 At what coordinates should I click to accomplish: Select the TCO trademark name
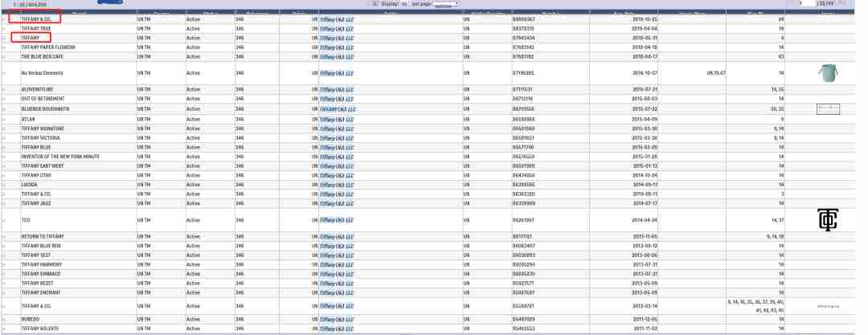[x=26, y=220]
